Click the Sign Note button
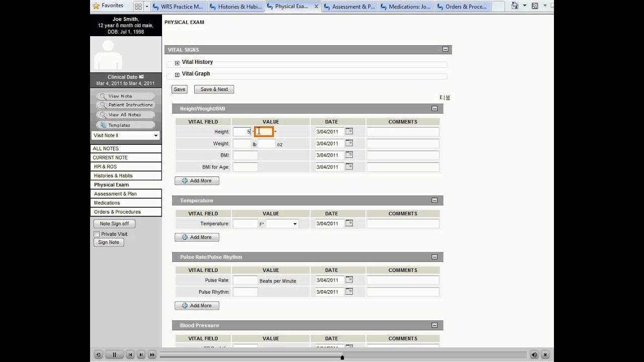Viewport: 644px width, 362px height. (109, 242)
